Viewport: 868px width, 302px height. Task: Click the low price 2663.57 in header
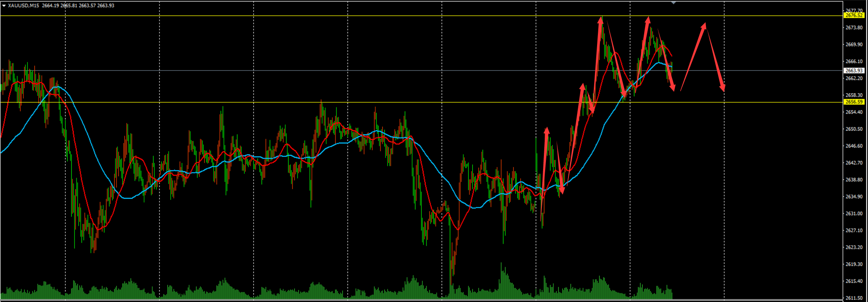[x=87, y=6]
